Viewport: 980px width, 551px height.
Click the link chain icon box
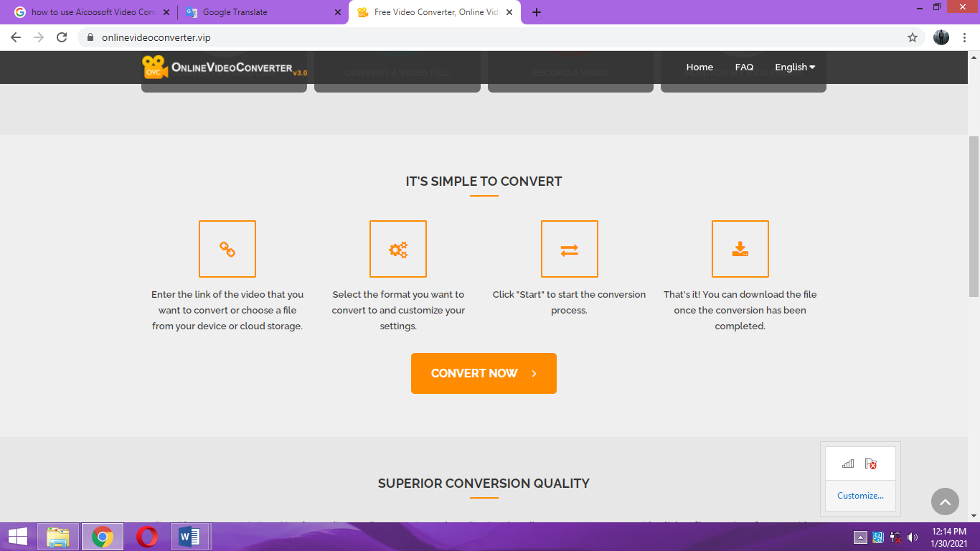(x=227, y=249)
